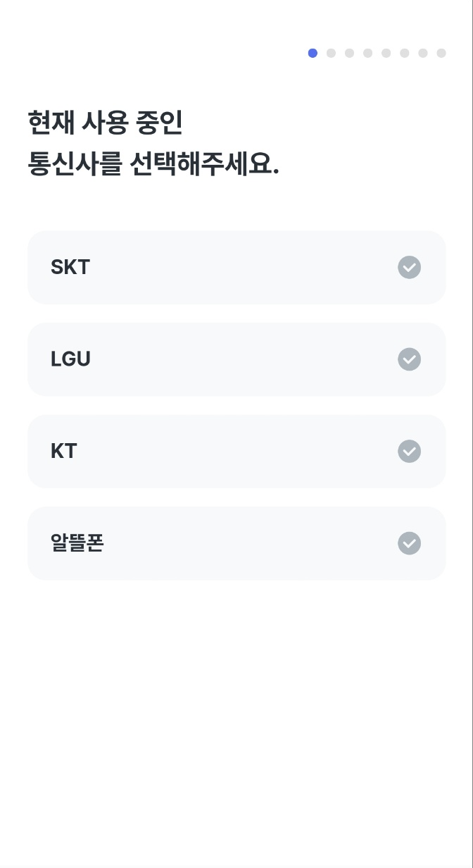Tick the check icon on the SKT option
Viewport: 473px width, 868px height.
click(409, 268)
